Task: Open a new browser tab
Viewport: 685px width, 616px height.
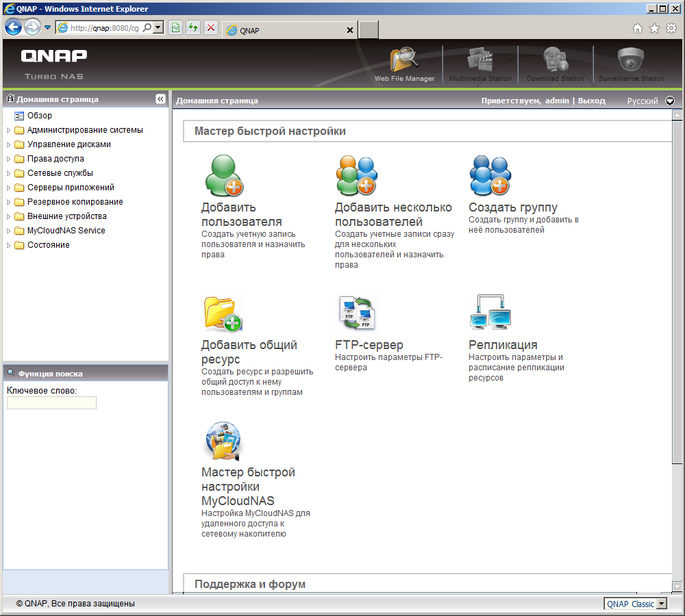Action: [369, 30]
